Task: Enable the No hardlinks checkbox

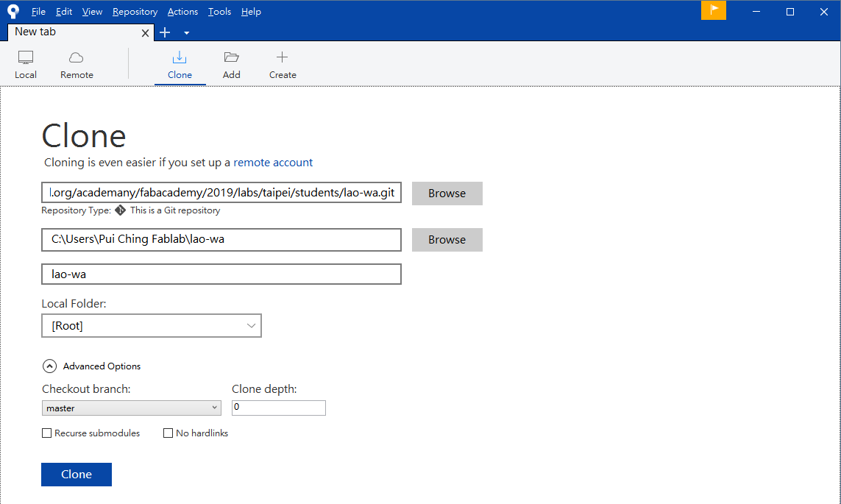Action: [x=168, y=433]
